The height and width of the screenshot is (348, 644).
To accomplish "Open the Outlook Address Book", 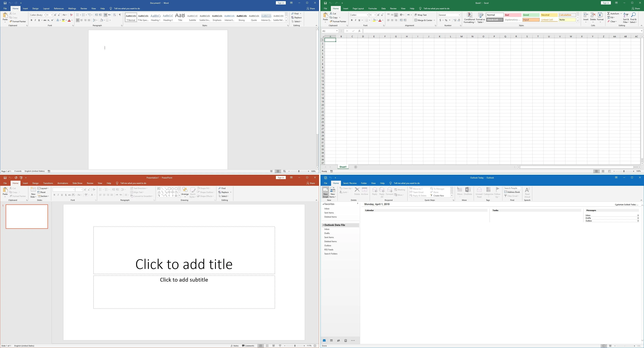I will pyautogui.click(x=512, y=192).
